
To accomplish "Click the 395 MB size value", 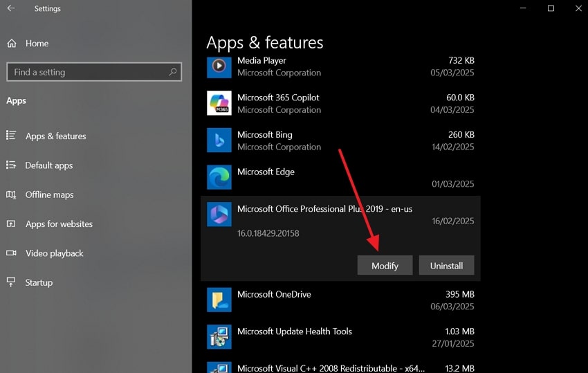I will pyautogui.click(x=460, y=294).
